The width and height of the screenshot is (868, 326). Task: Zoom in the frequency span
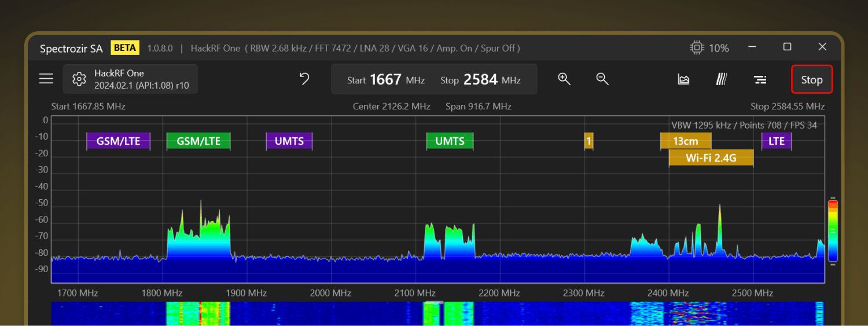564,79
